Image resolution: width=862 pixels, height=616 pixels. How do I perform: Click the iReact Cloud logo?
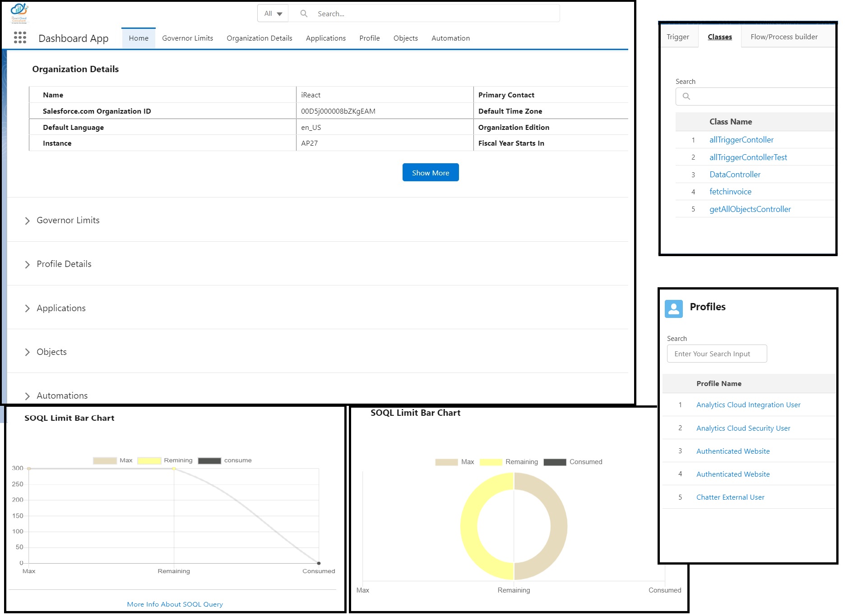pyautogui.click(x=19, y=13)
